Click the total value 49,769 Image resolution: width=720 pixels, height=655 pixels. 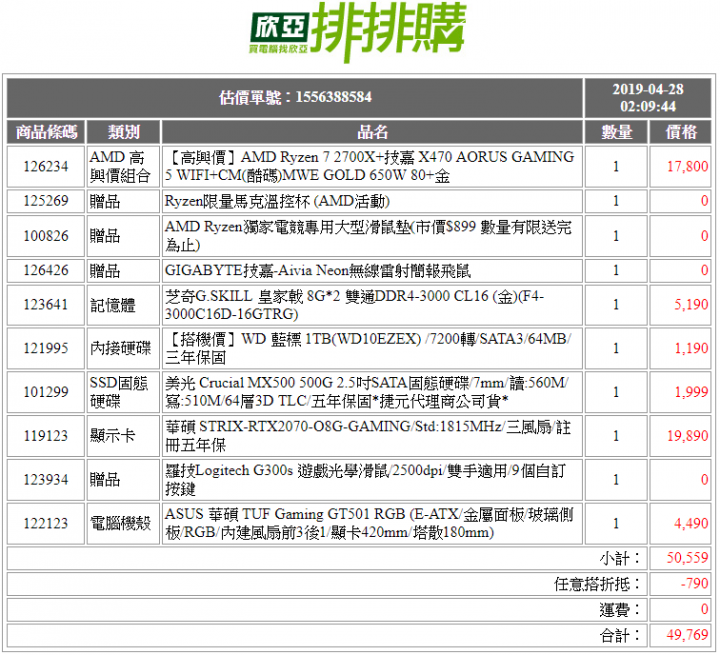[687, 635]
